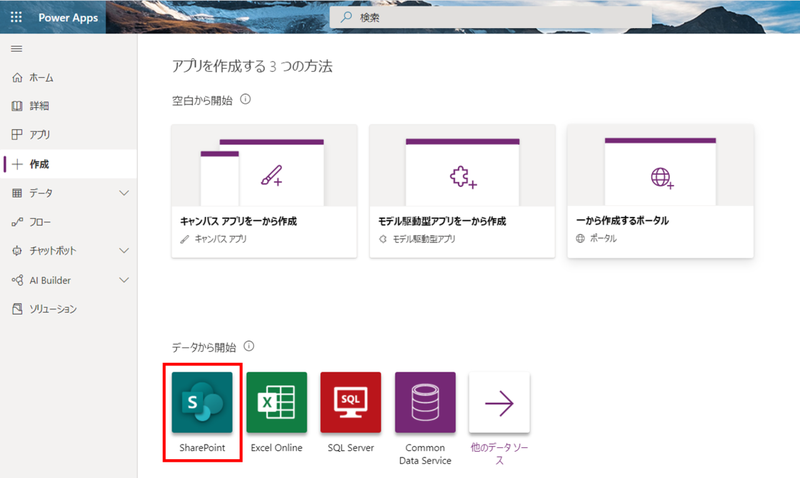Click the flow icon beside フロー
The height and width of the screenshot is (478, 800).
click(17, 222)
